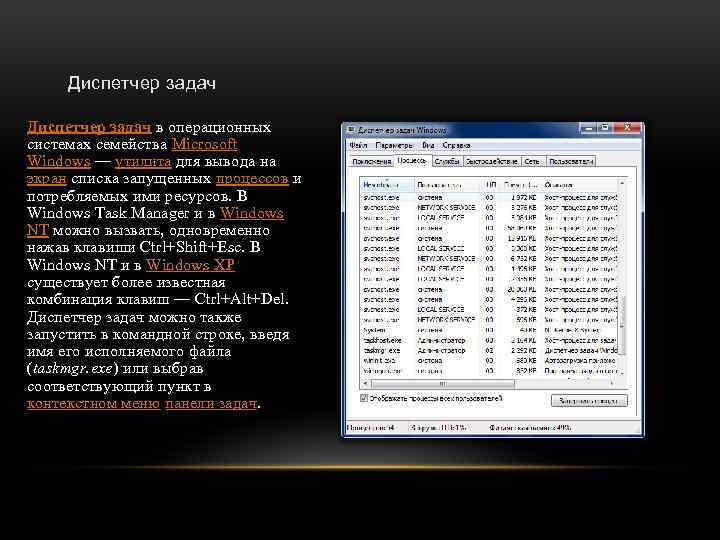Click the process list vertical scrollbar thumb
The height and width of the screenshot is (540, 720).
click(622, 325)
